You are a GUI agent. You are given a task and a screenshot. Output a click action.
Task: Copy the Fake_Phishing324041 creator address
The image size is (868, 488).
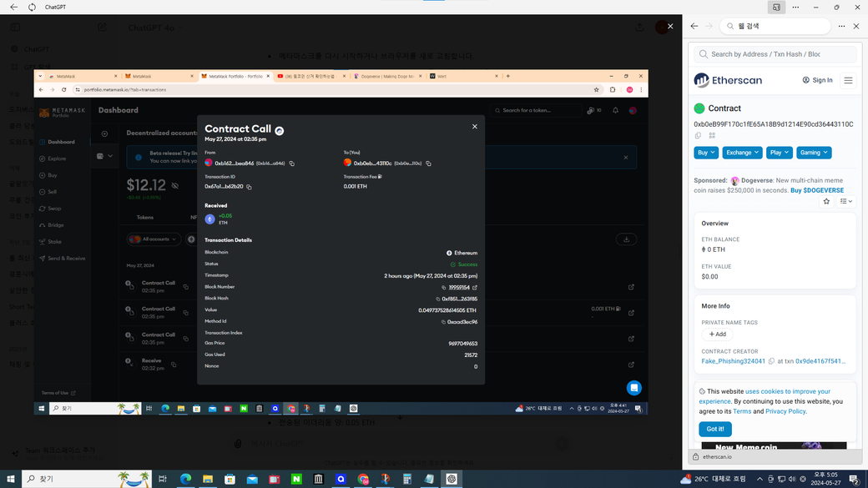point(771,362)
